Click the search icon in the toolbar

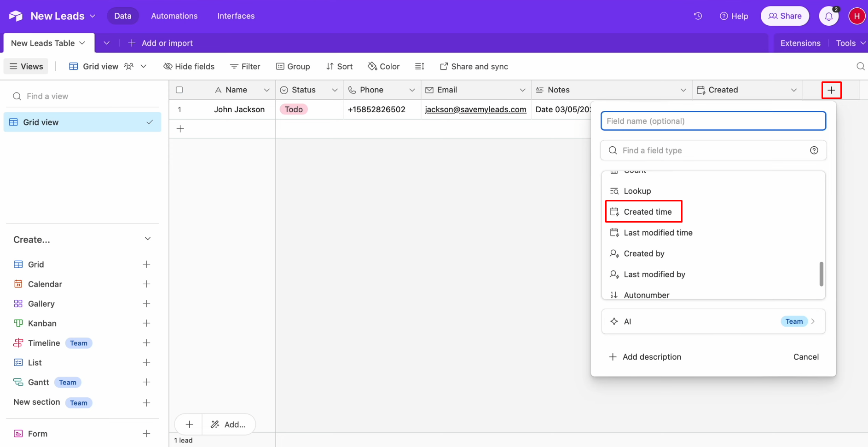click(x=860, y=66)
